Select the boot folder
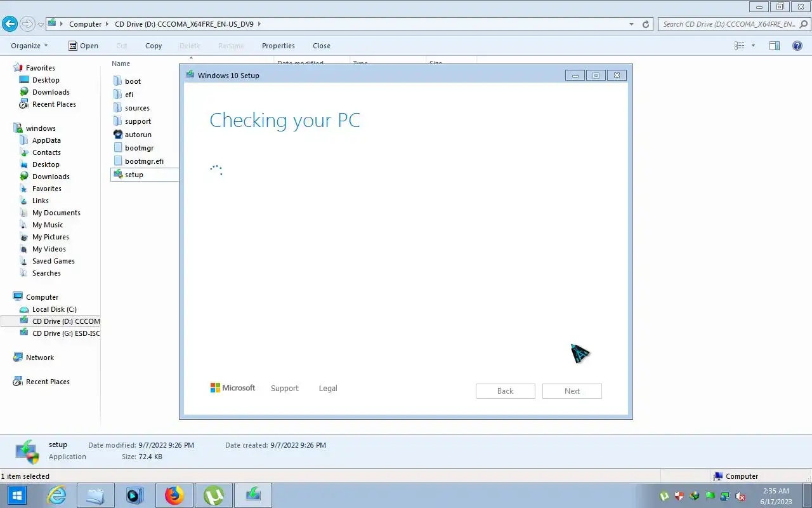The height and width of the screenshot is (508, 812). point(127,81)
